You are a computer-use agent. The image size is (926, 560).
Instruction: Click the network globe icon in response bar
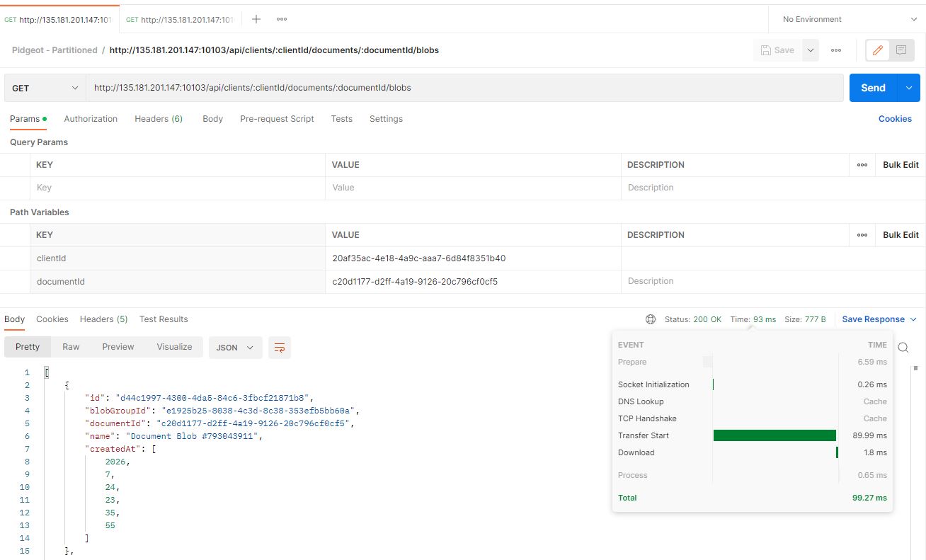pos(651,319)
